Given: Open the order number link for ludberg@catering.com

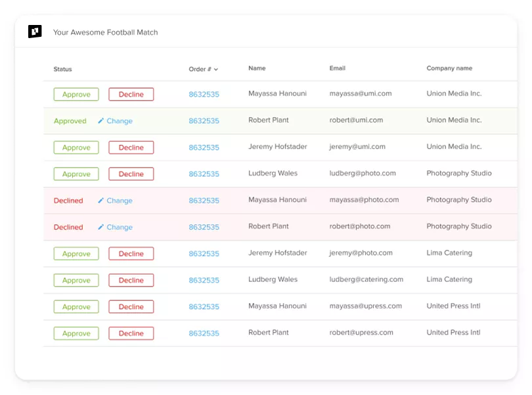Looking at the screenshot, I should pos(204,281).
